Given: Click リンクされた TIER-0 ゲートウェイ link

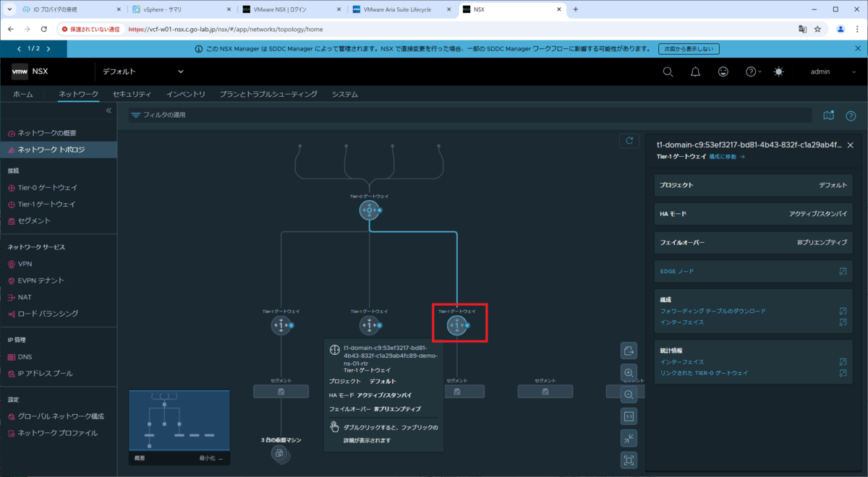Looking at the screenshot, I should click(x=704, y=373).
